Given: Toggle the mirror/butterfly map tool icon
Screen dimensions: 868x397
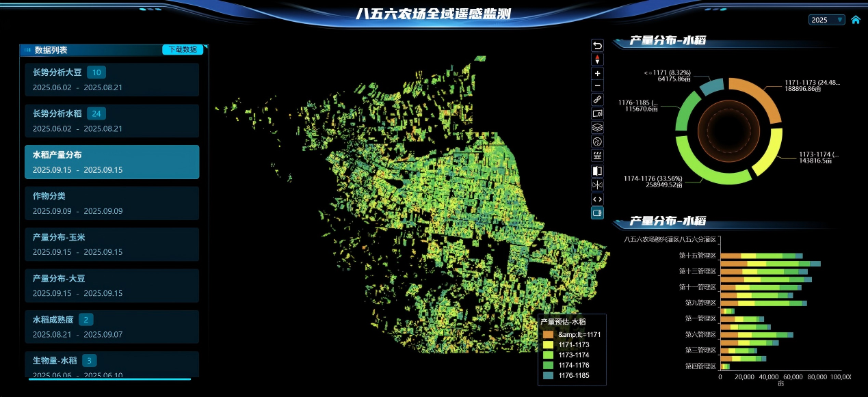Looking at the screenshot, I should [x=597, y=184].
